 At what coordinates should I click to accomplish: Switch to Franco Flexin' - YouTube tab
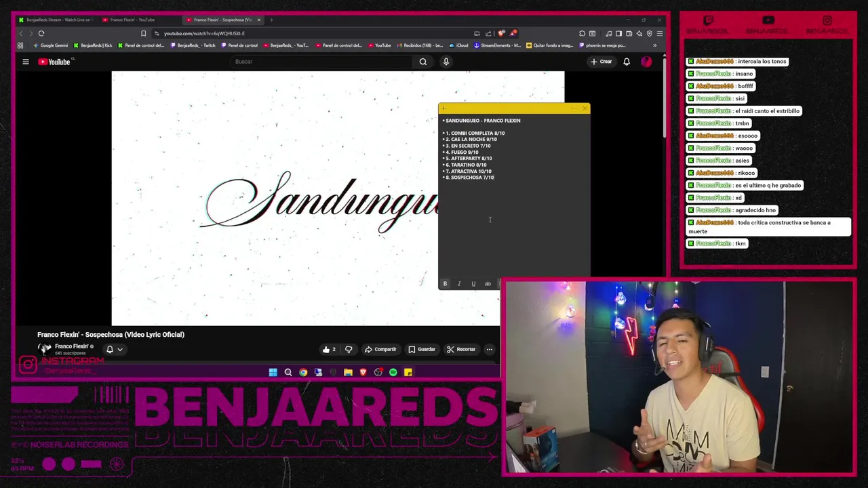tap(139, 20)
